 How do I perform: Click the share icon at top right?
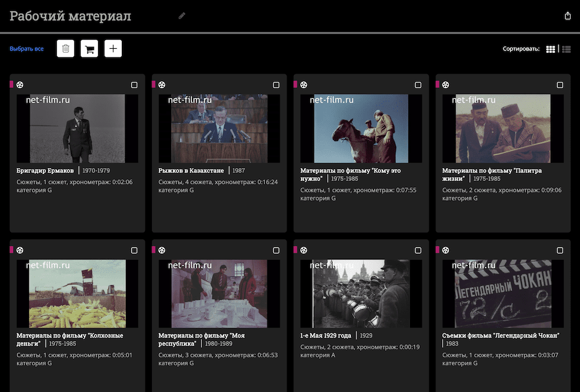click(x=568, y=16)
